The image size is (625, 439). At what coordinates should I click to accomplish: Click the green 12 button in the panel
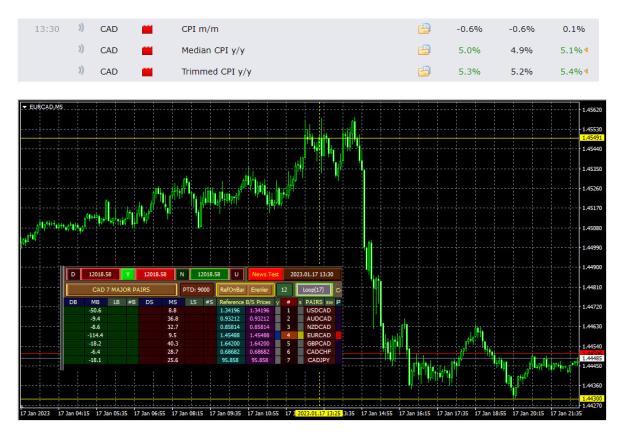click(284, 290)
